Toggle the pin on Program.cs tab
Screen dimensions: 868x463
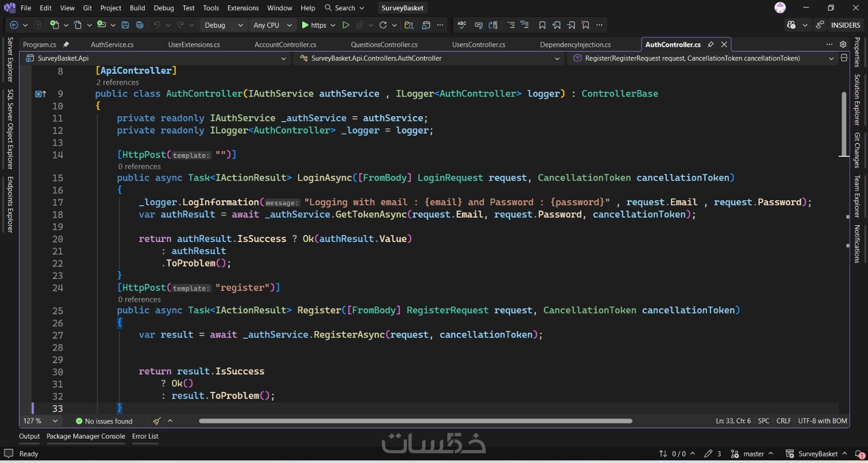click(x=66, y=45)
